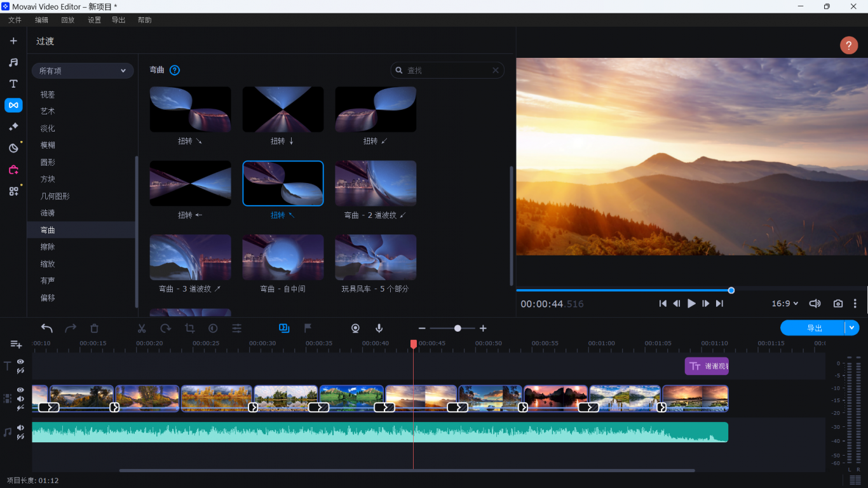The width and height of the screenshot is (868, 488).
Task: Adjust the timeline zoom slider handle
Action: point(458,328)
